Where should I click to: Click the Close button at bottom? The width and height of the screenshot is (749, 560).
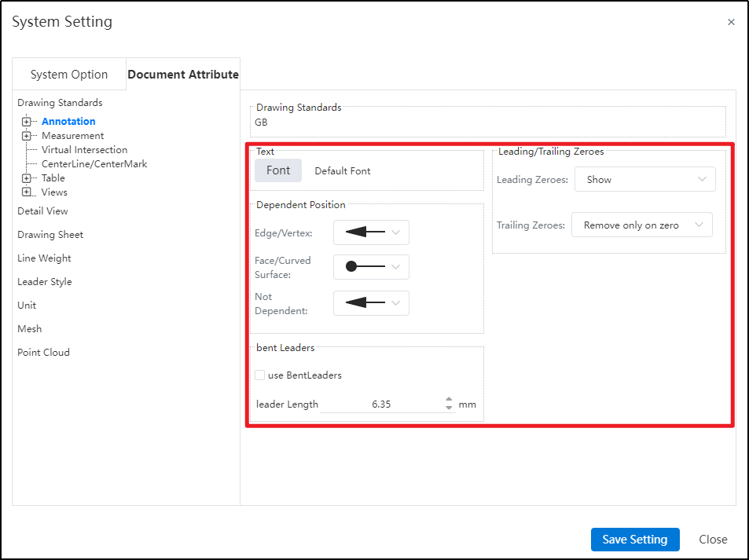coord(713,540)
